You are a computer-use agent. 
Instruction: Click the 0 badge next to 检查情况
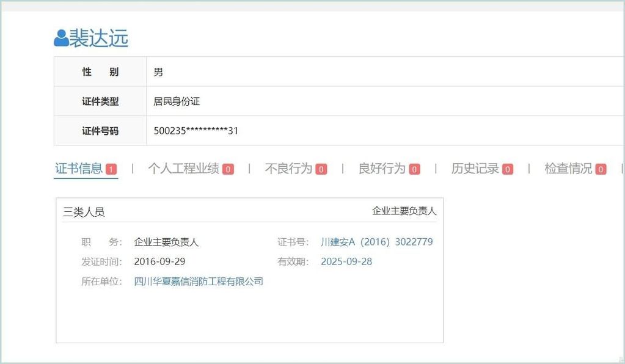[x=601, y=169]
